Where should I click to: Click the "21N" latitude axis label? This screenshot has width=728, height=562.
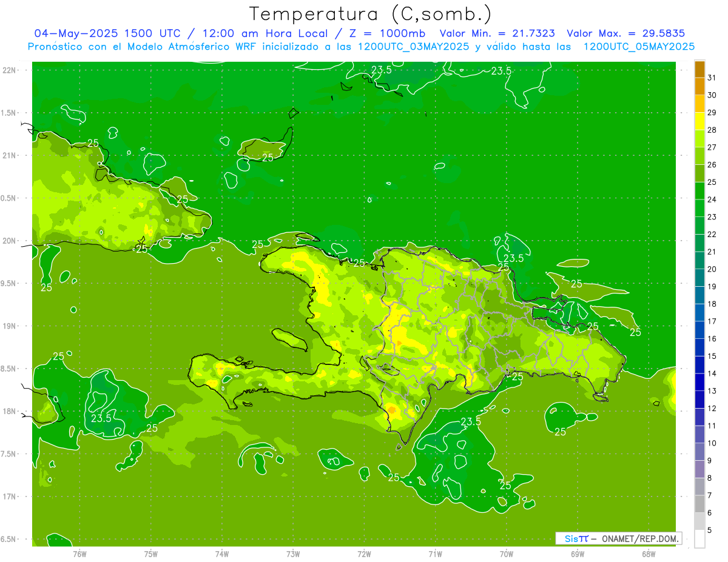[x=8, y=155]
